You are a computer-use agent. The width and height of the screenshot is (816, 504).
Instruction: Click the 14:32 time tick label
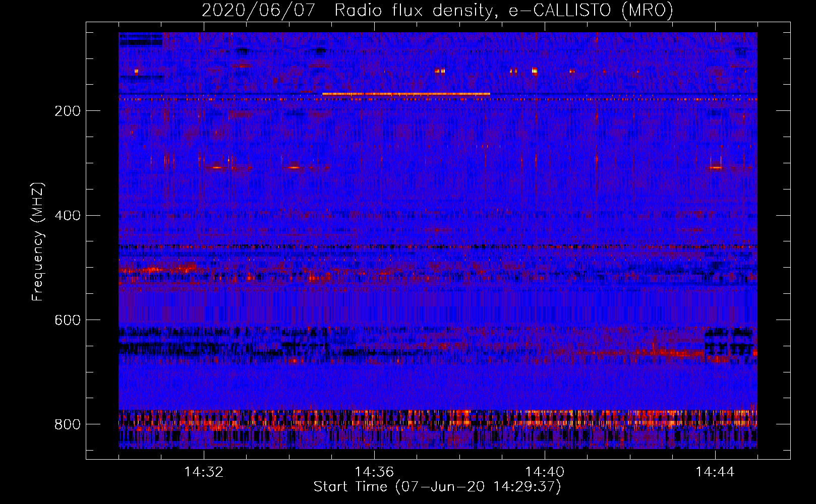coord(204,472)
